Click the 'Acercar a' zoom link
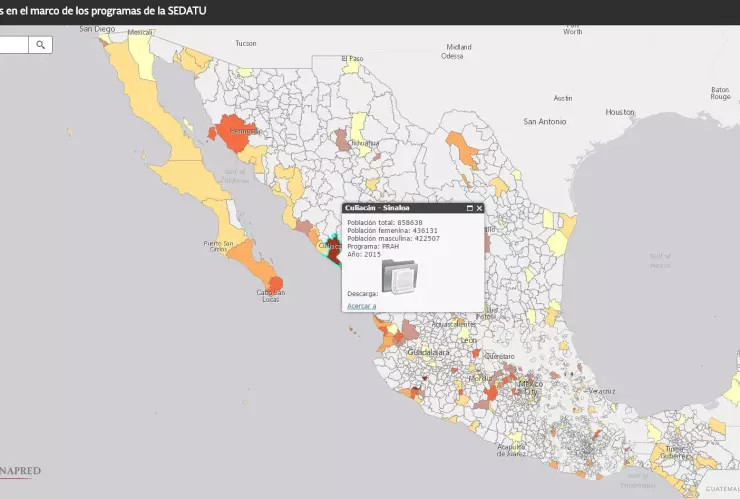The height and width of the screenshot is (499, 740). pos(361,305)
